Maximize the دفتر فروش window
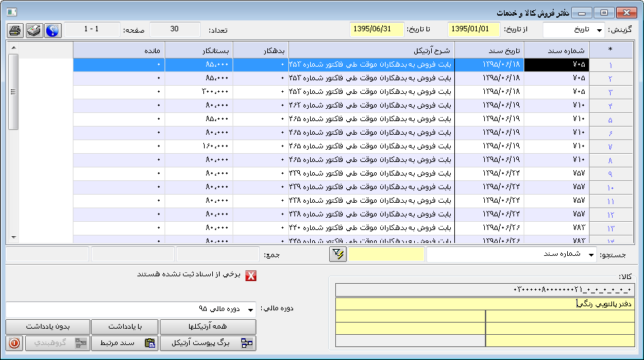 pyautogui.click(x=604, y=13)
